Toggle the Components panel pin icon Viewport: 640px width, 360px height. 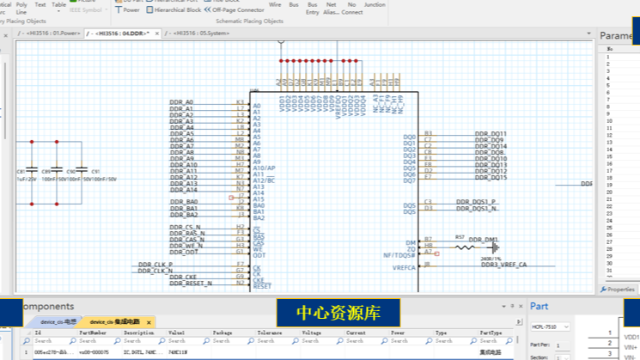click(512, 306)
